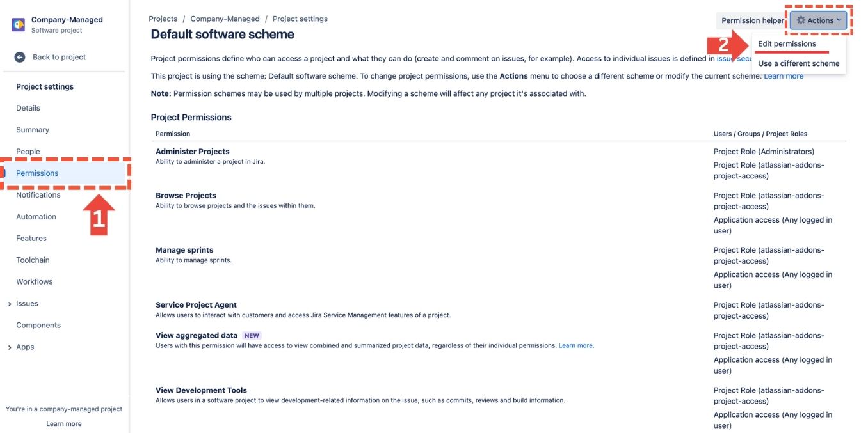Open the Actions dropdown arrow
This screenshot has height=433, width=868.
pos(839,20)
